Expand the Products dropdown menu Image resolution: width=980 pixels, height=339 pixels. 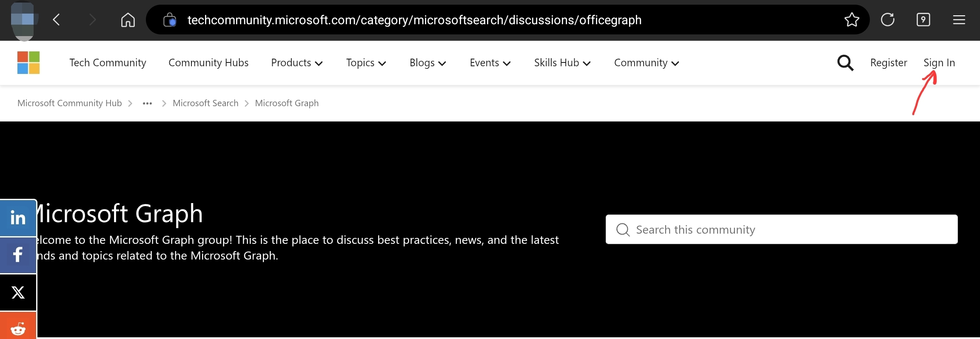[x=297, y=63]
